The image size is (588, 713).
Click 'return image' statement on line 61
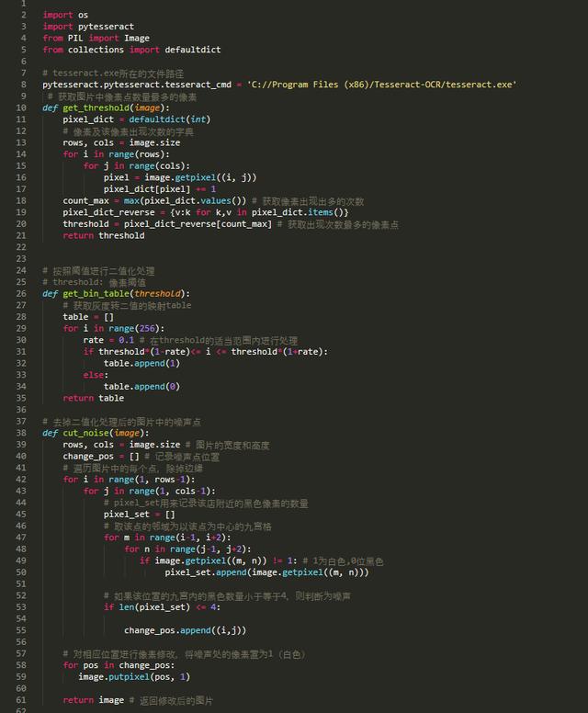[93, 700]
